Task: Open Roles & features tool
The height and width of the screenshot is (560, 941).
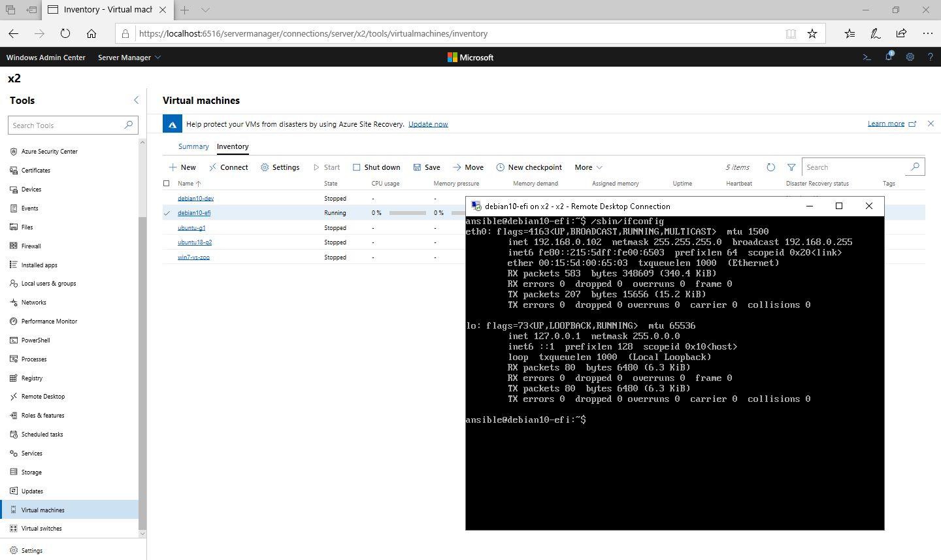Action: [42, 416]
